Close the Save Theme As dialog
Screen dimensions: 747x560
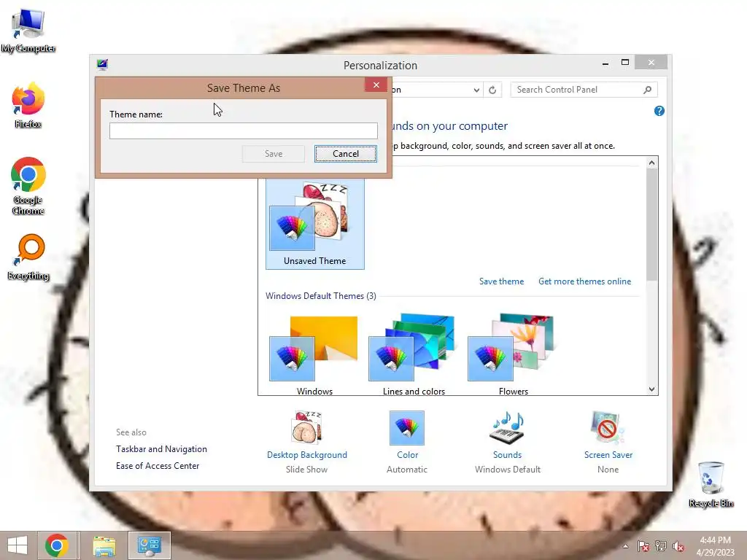click(x=376, y=85)
